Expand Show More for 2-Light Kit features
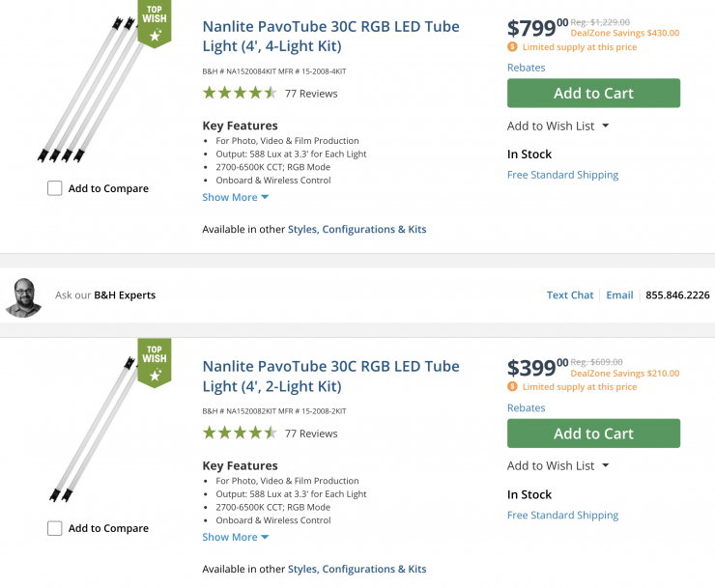The image size is (715, 588). 235,537
